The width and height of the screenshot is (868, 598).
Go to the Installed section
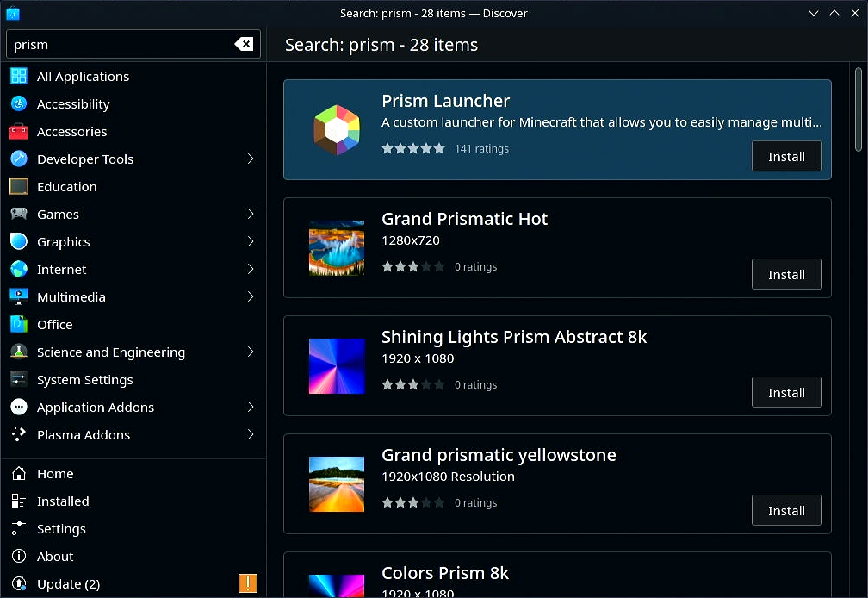coord(63,501)
